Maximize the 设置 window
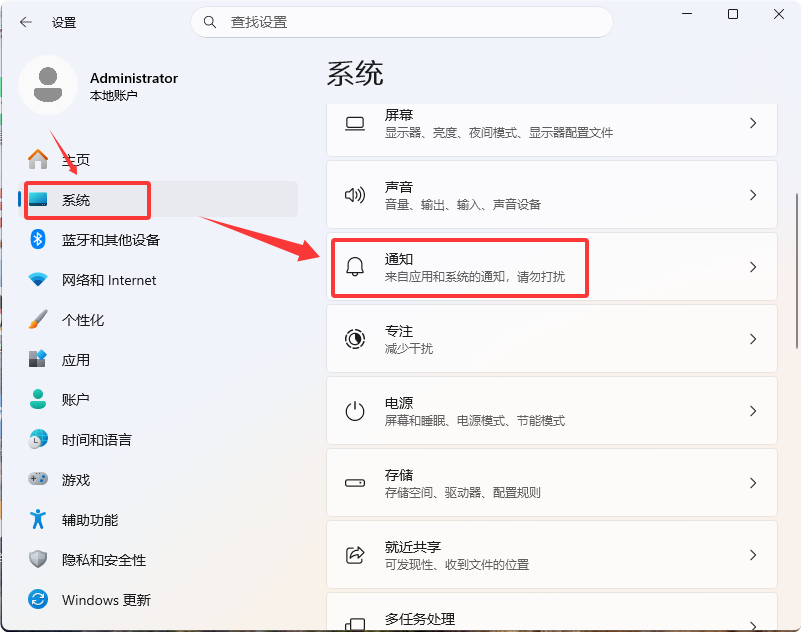Screen dimensions: 801x632 pyautogui.click(x=733, y=14)
